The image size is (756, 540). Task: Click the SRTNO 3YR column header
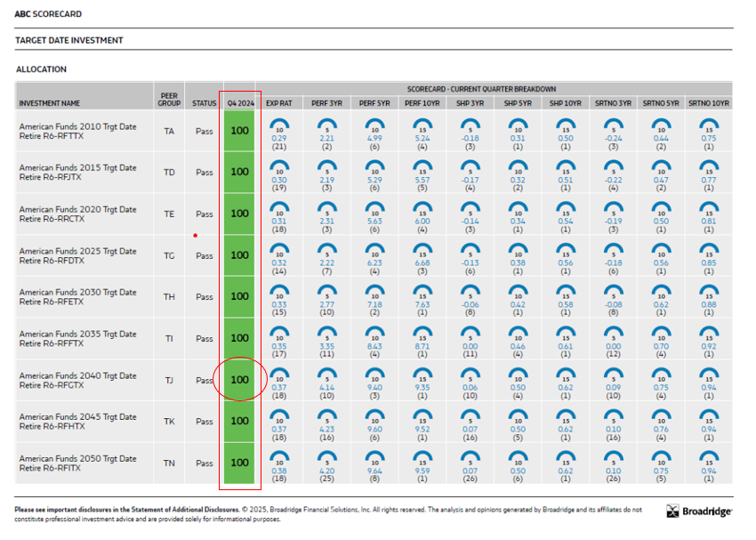(x=614, y=103)
